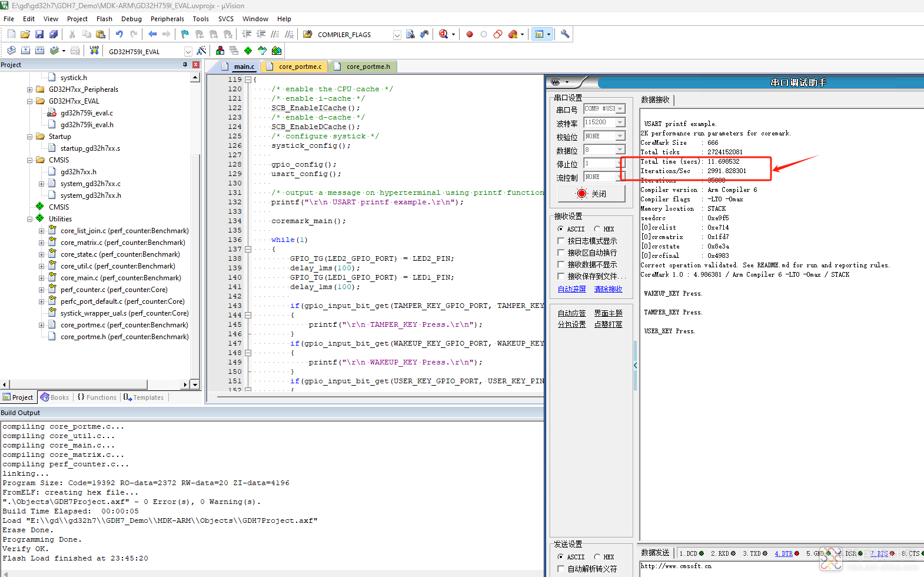This screenshot has width=924, height=577.
Task: Click the 关闭 close-port button
Action: [591, 194]
